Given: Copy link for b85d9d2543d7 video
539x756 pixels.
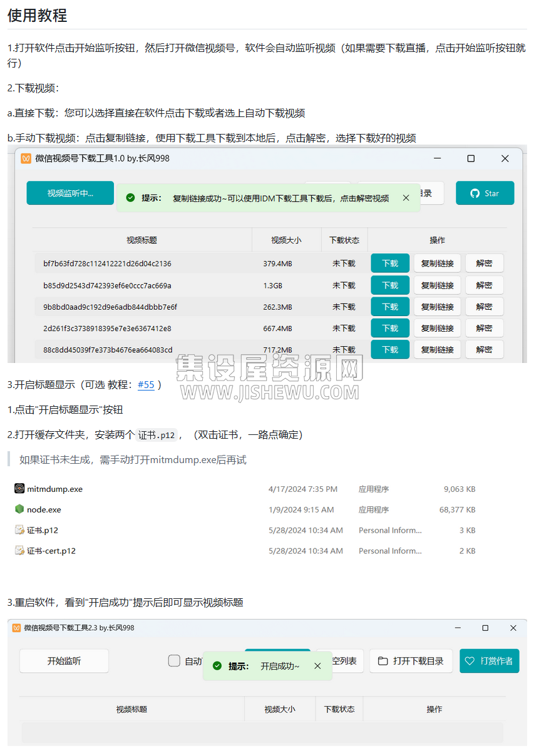Looking at the screenshot, I should [437, 285].
